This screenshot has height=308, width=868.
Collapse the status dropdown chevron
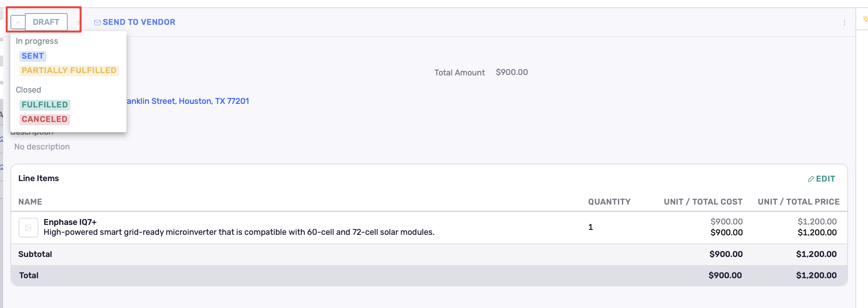18,22
